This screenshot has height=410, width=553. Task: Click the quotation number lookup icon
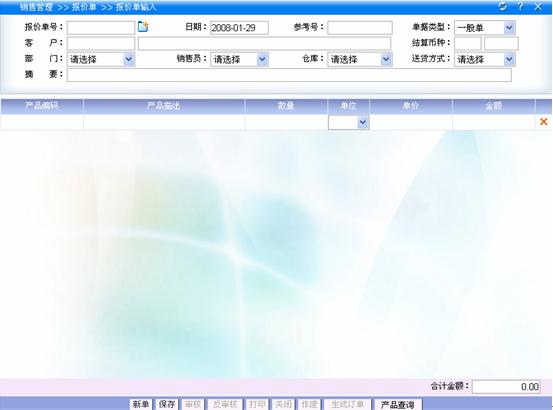[x=143, y=26]
